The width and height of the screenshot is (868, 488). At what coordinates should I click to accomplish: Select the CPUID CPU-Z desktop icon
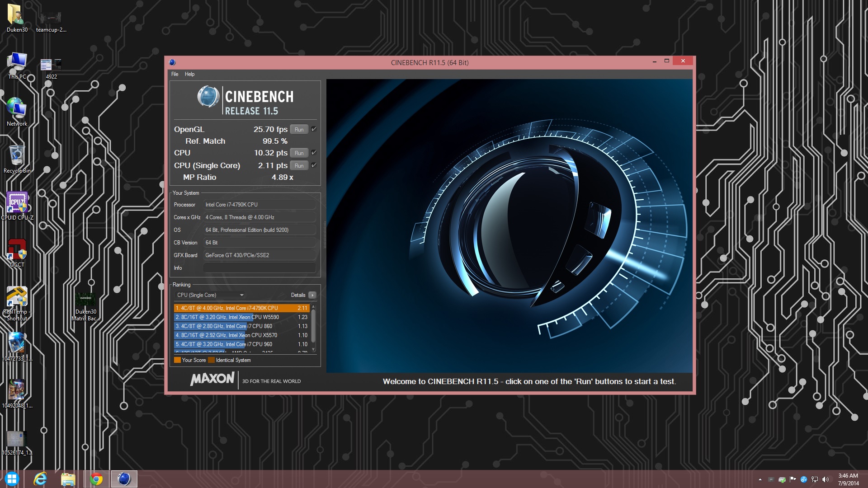tap(17, 206)
